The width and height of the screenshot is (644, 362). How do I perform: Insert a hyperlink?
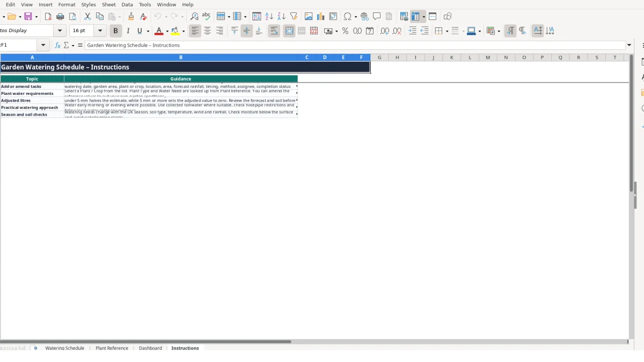[364, 17]
